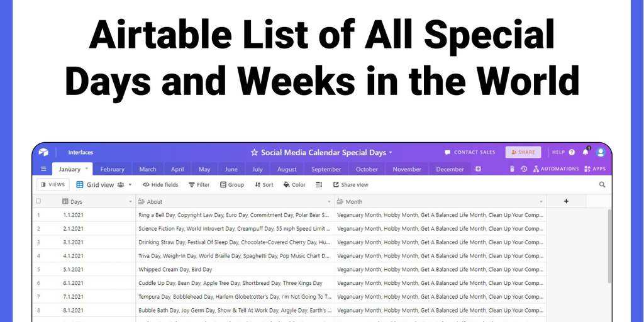The image size is (644, 322).
Task: Open the Group menu
Action: (x=232, y=185)
